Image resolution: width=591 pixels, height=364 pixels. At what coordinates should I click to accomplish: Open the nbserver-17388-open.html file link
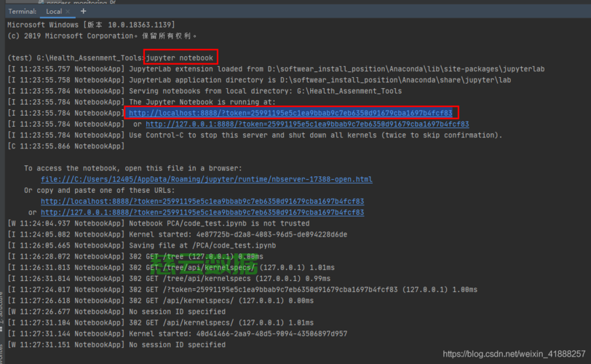[207, 179]
